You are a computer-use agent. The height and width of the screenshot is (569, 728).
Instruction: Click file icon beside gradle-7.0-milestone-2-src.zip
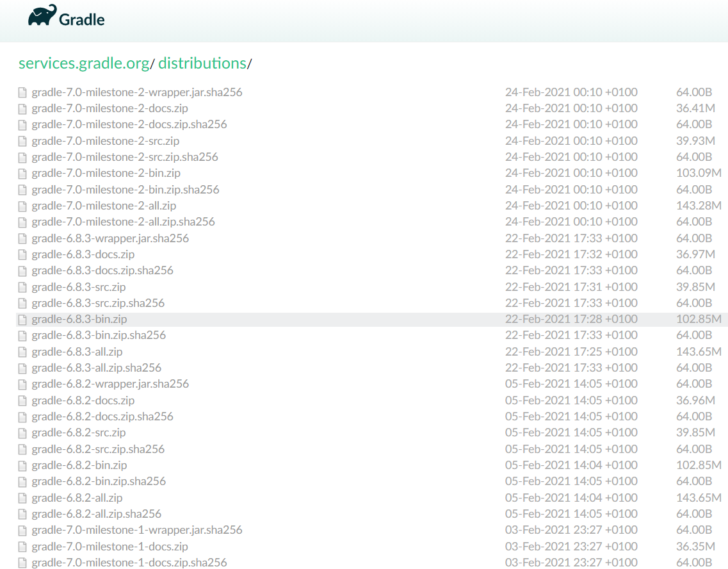(22, 141)
